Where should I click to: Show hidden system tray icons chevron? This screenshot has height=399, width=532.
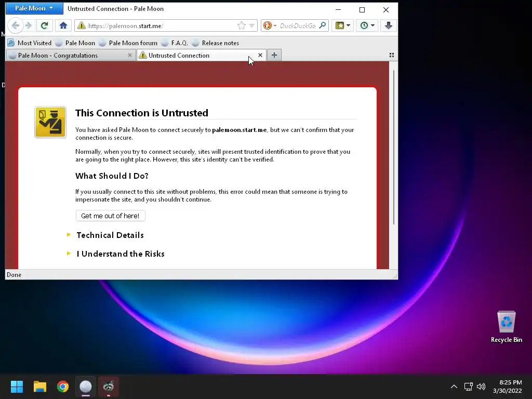click(x=454, y=387)
